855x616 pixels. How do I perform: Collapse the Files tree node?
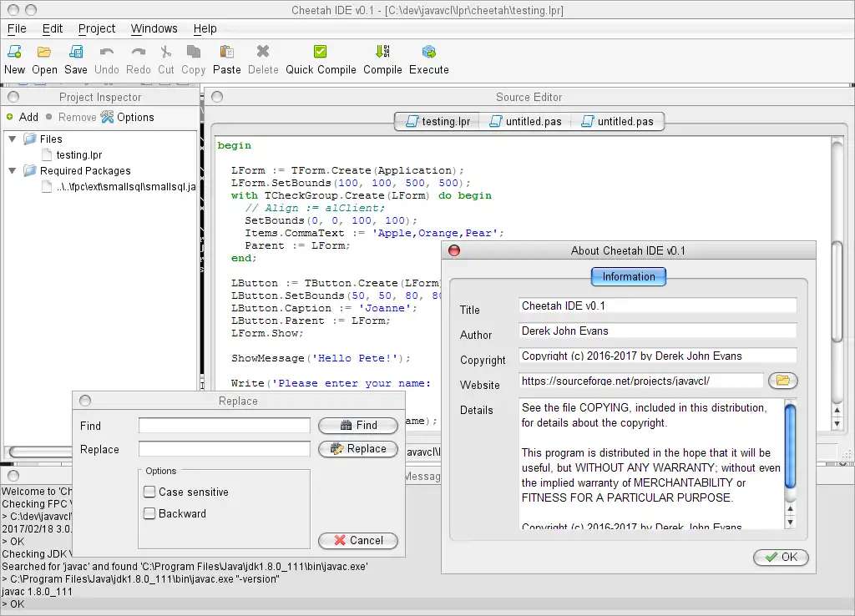tap(12, 139)
